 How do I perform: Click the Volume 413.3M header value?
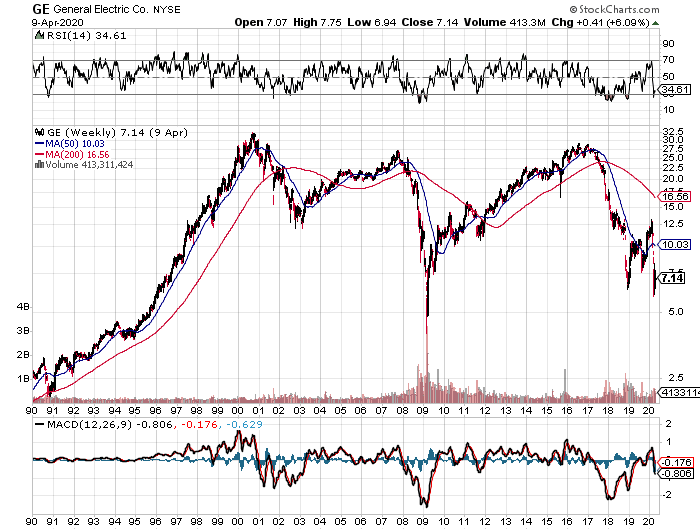[504, 22]
